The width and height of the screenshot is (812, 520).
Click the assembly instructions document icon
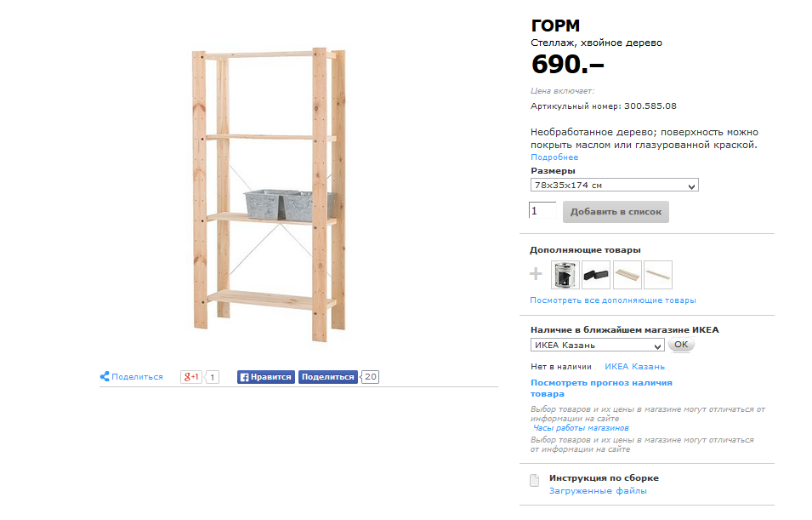[x=535, y=481]
